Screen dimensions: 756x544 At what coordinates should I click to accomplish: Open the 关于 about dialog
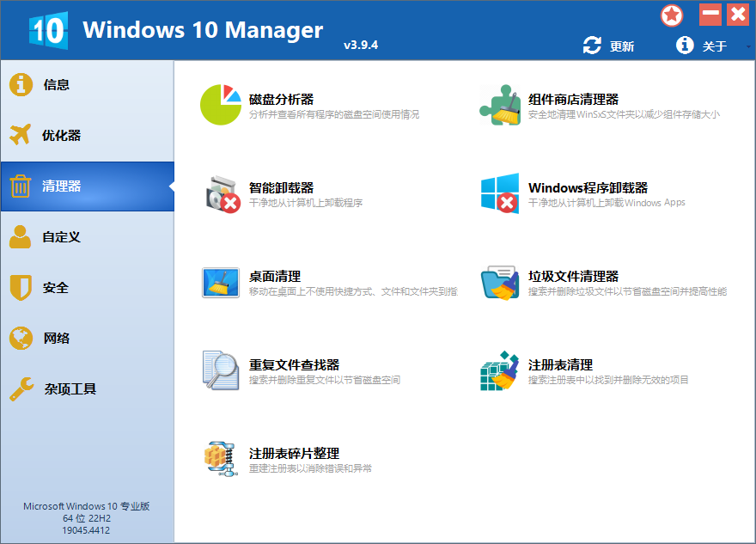coord(714,46)
